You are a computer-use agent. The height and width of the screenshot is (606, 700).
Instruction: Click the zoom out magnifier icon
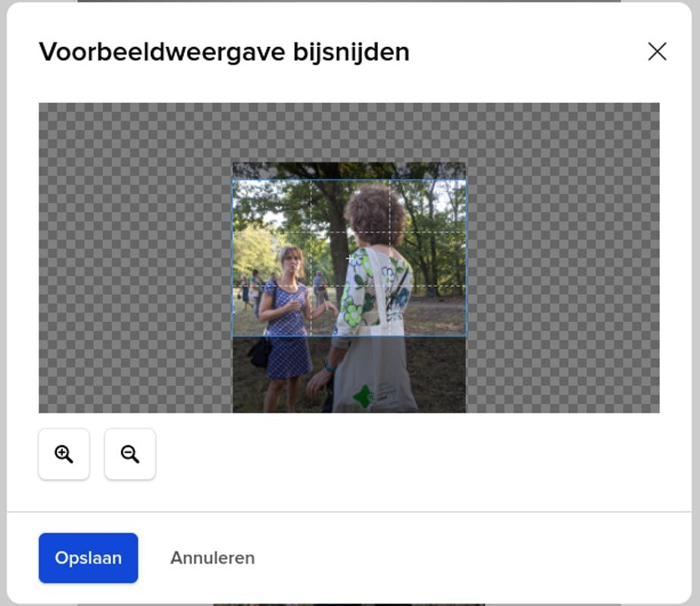(x=130, y=454)
